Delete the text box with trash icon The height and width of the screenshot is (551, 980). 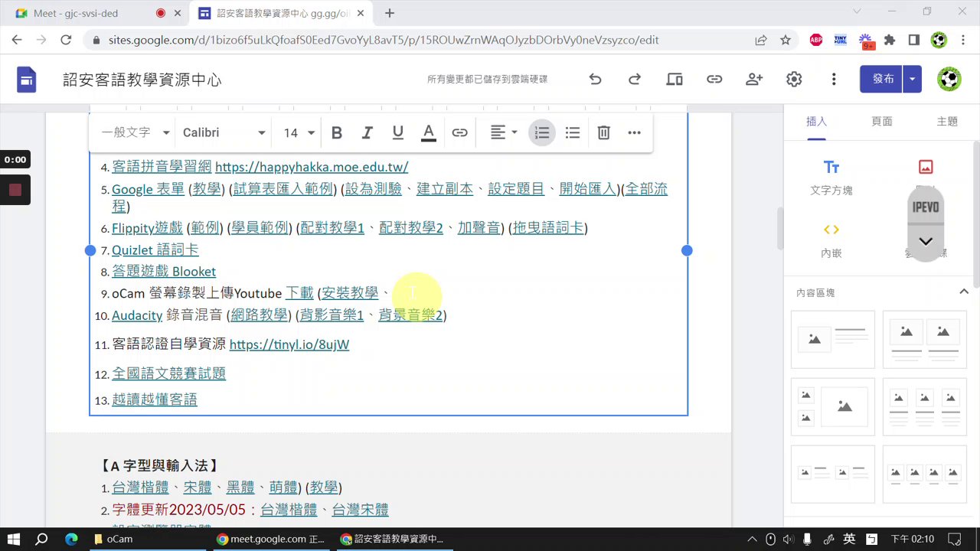pos(603,132)
